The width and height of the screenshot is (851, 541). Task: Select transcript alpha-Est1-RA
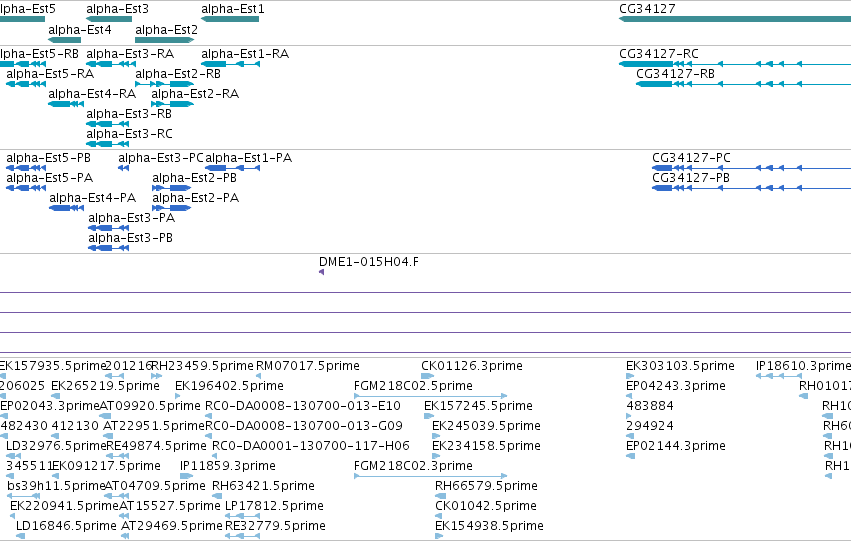pyautogui.click(x=231, y=64)
